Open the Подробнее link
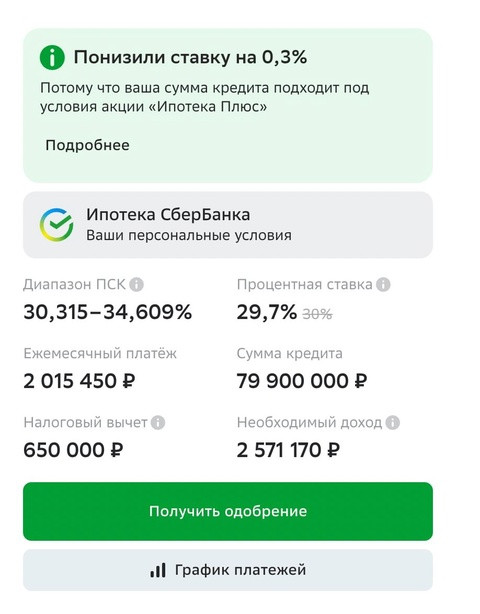 87,145
